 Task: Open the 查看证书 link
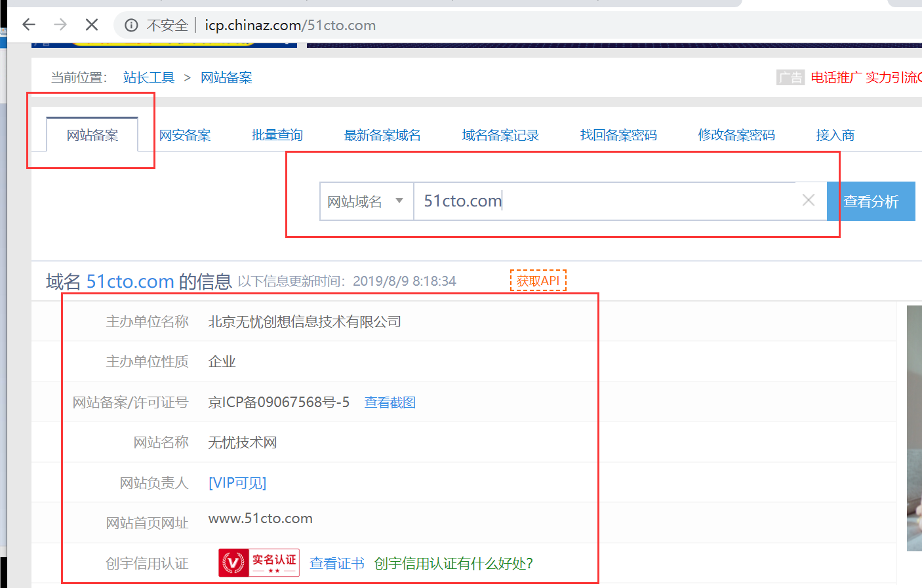pos(337,564)
